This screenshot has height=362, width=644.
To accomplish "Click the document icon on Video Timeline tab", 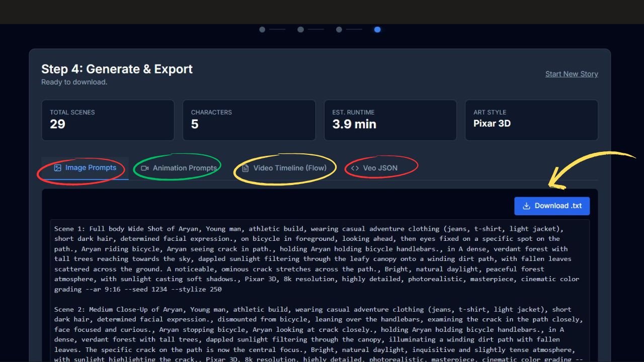I will tap(245, 168).
